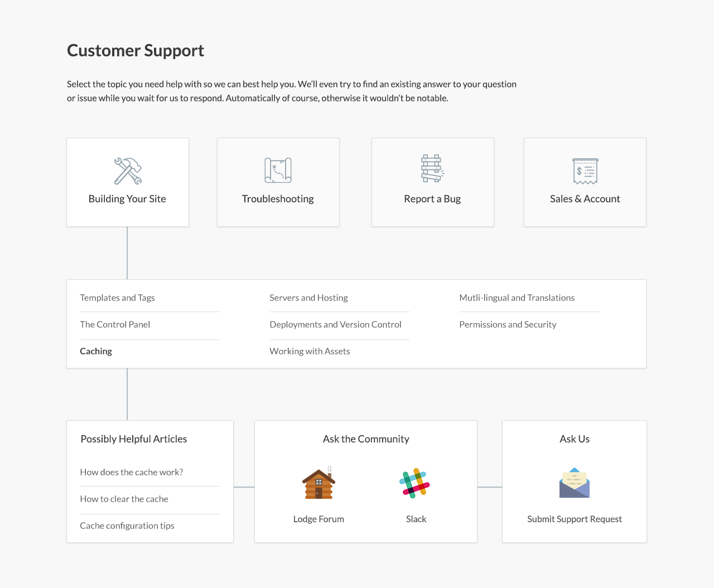Image resolution: width=714 pixels, height=588 pixels.
Task: Open the Slack community link text
Action: point(416,519)
